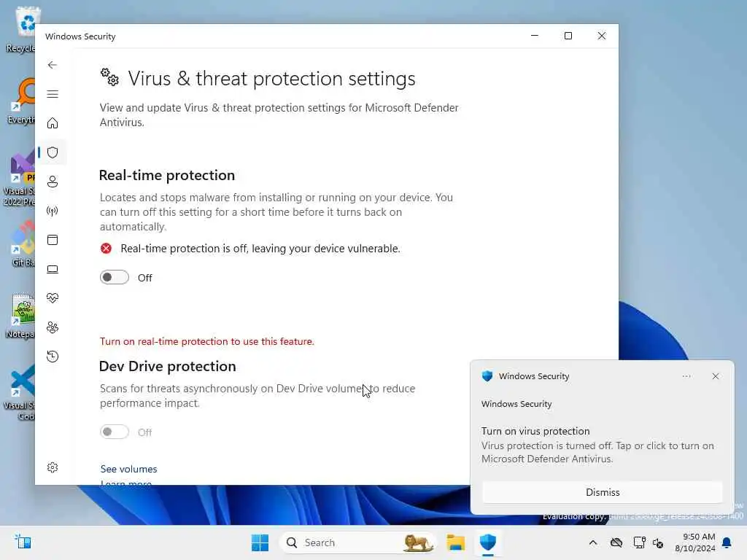Select Visual Studio Code desktop shortcut

point(19,393)
